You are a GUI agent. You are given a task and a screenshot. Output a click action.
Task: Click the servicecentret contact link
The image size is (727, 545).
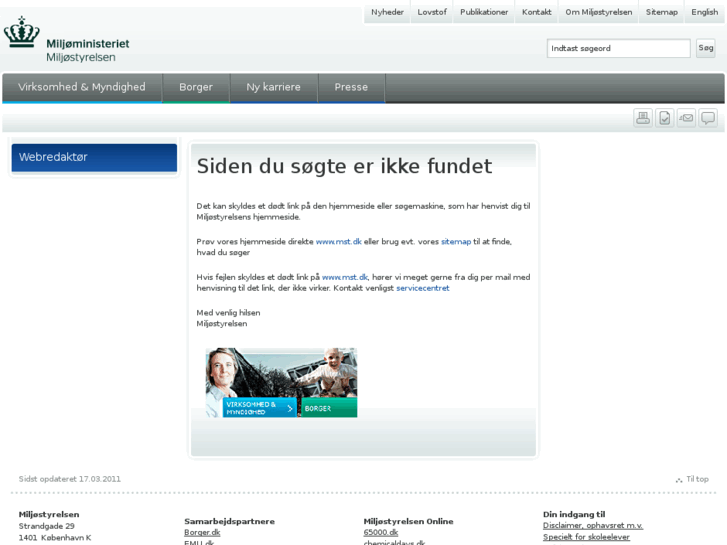click(423, 288)
